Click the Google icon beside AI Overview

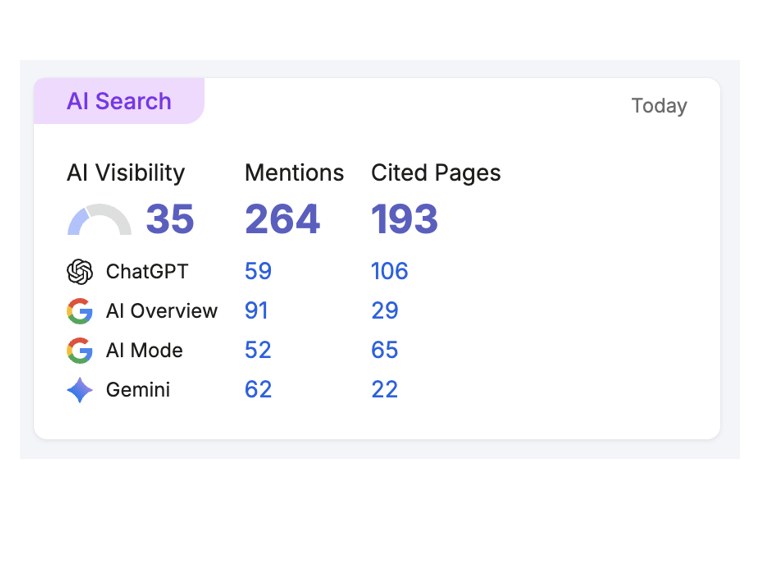[x=79, y=311]
